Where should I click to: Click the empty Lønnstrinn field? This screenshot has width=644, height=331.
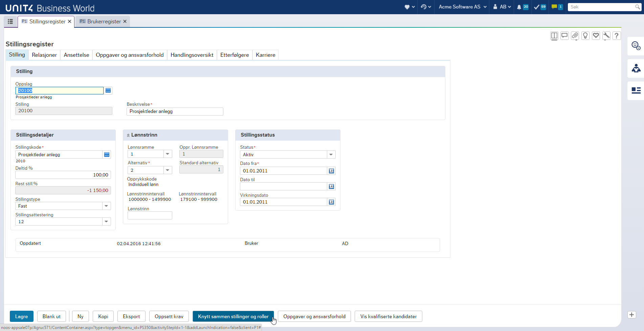coord(150,215)
